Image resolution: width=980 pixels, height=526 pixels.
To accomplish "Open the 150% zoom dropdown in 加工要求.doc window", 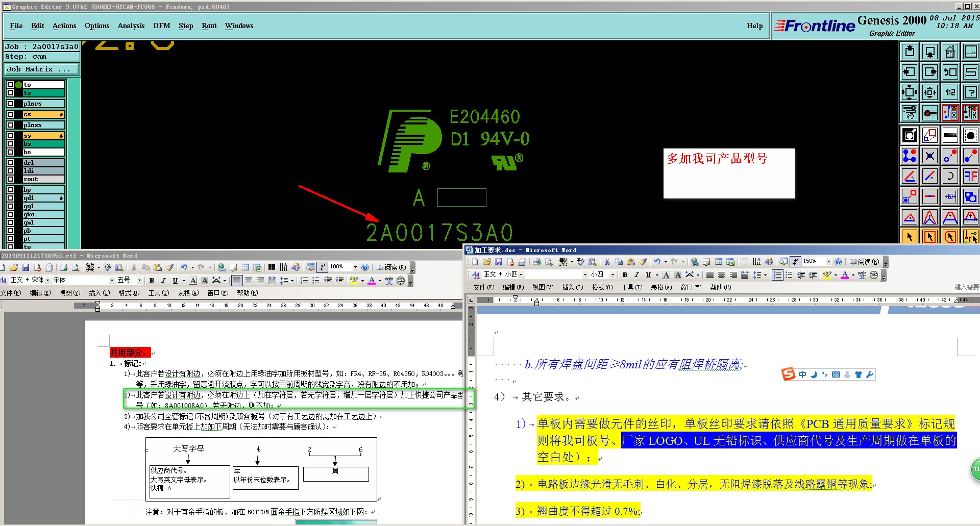I will pyautogui.click(x=828, y=262).
